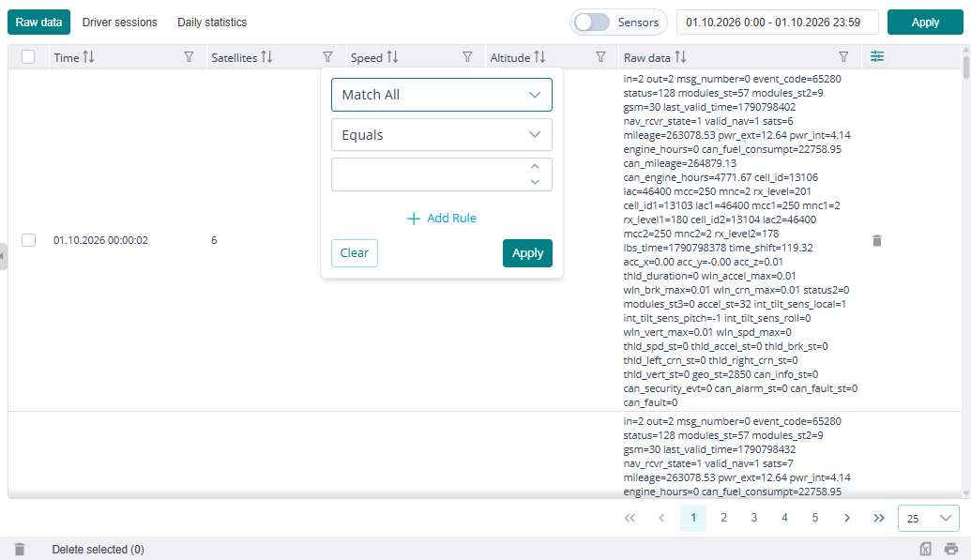This screenshot has height=560, width=971.
Task: Go to the next page
Action: (x=847, y=518)
